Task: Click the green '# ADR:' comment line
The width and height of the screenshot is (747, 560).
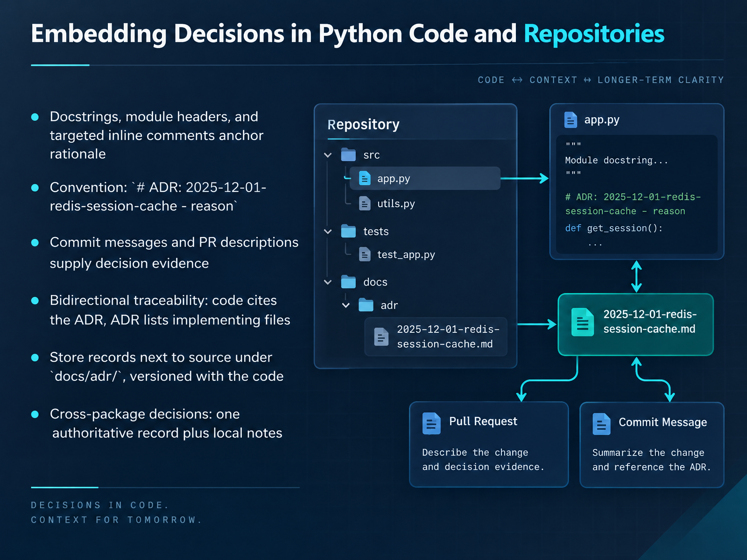Action: [633, 204]
